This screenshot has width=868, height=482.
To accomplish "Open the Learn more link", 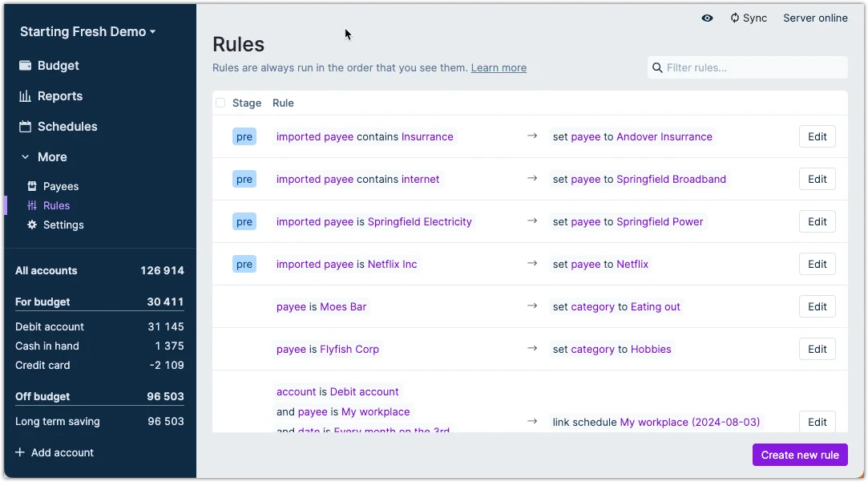I will 499,67.
